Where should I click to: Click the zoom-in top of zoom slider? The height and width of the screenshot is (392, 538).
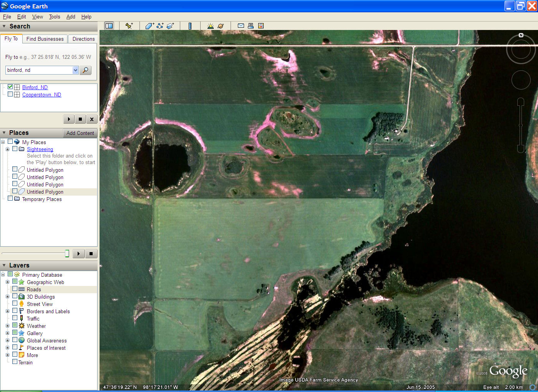click(x=521, y=101)
